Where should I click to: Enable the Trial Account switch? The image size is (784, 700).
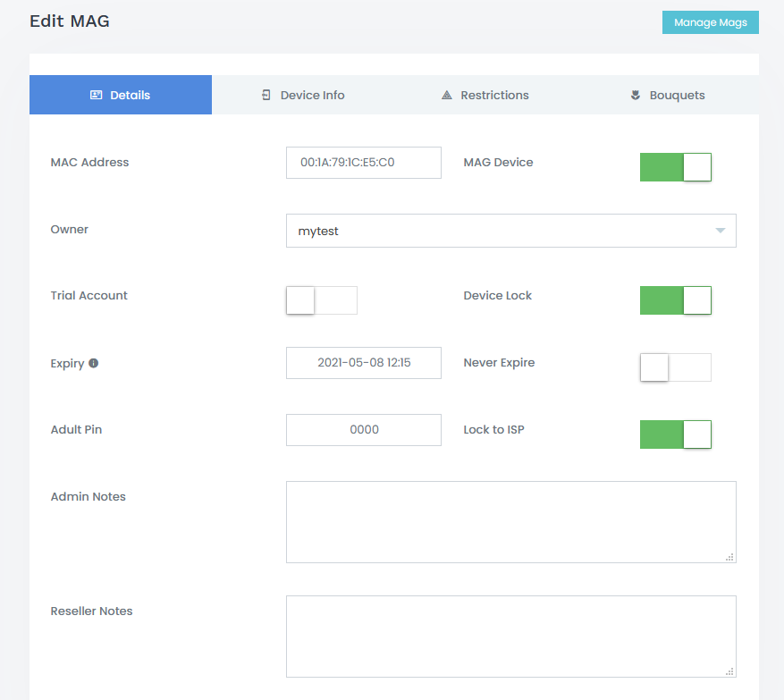point(321,300)
